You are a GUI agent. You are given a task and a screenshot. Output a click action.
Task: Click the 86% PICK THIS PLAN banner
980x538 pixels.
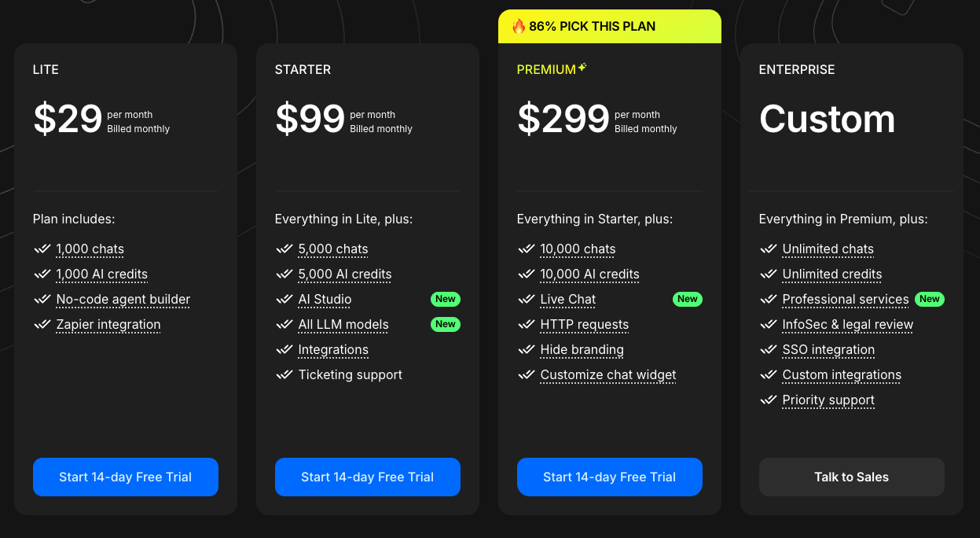(x=609, y=25)
